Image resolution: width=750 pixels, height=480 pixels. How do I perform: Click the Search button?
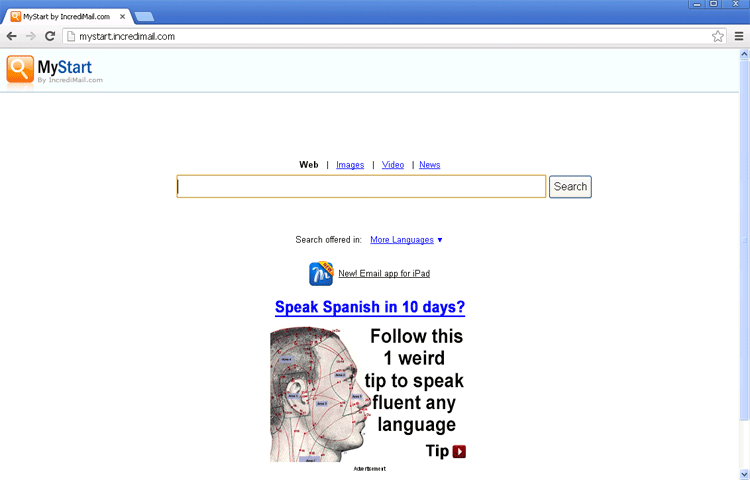click(x=570, y=187)
